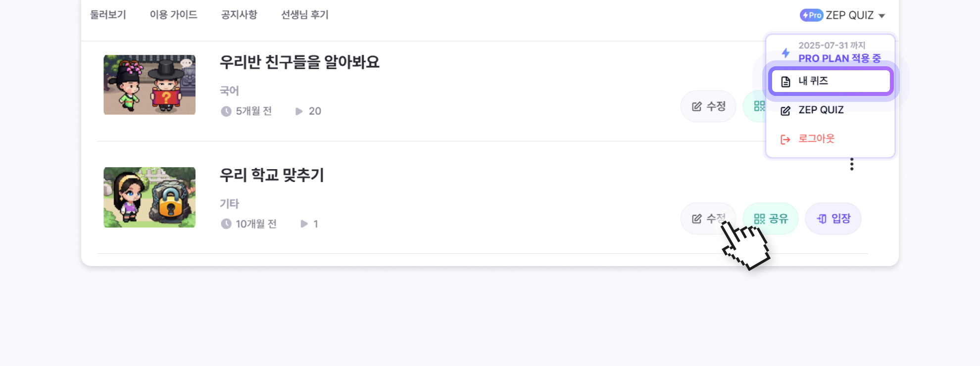Viewport: 980px width, 366px height.
Task: Click the 우리 학교 맞추기 quiz title
Action: tap(272, 175)
